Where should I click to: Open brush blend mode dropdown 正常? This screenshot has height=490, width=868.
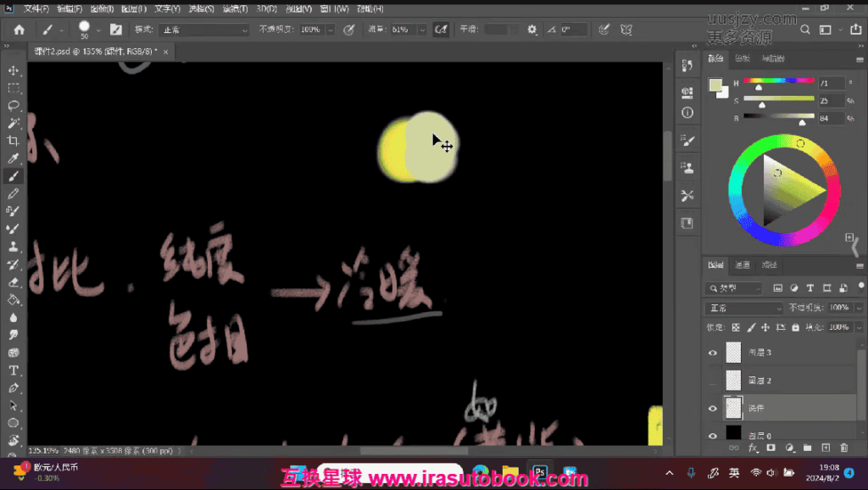[203, 30]
